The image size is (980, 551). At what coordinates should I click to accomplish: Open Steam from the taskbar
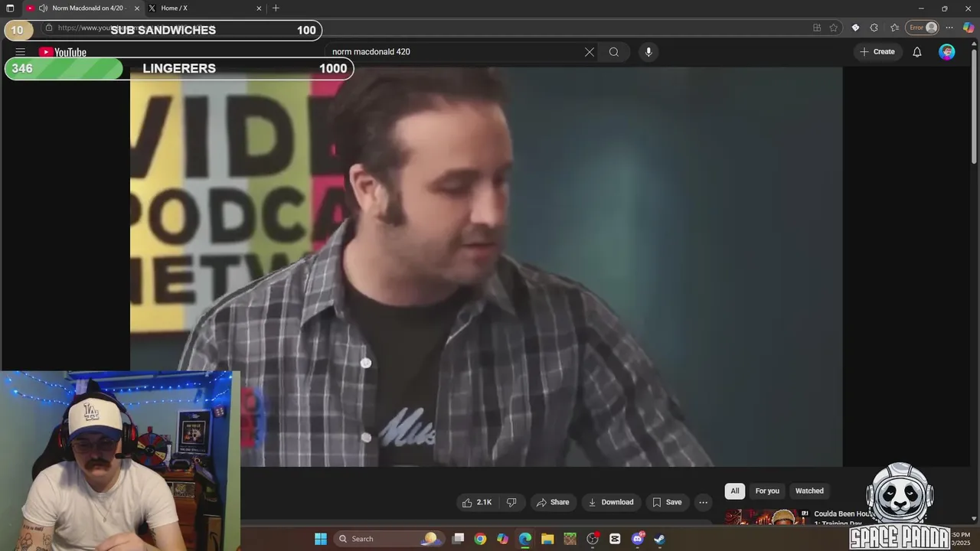659,539
